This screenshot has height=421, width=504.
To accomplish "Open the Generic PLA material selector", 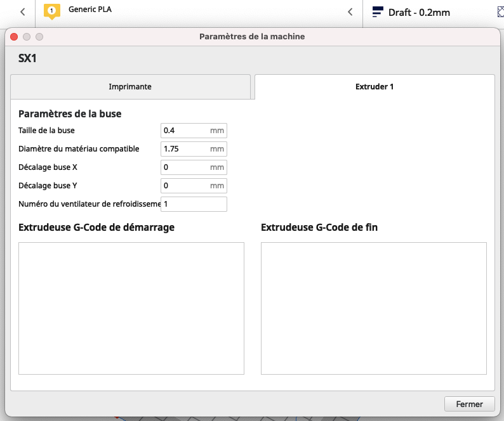I will (90, 10).
